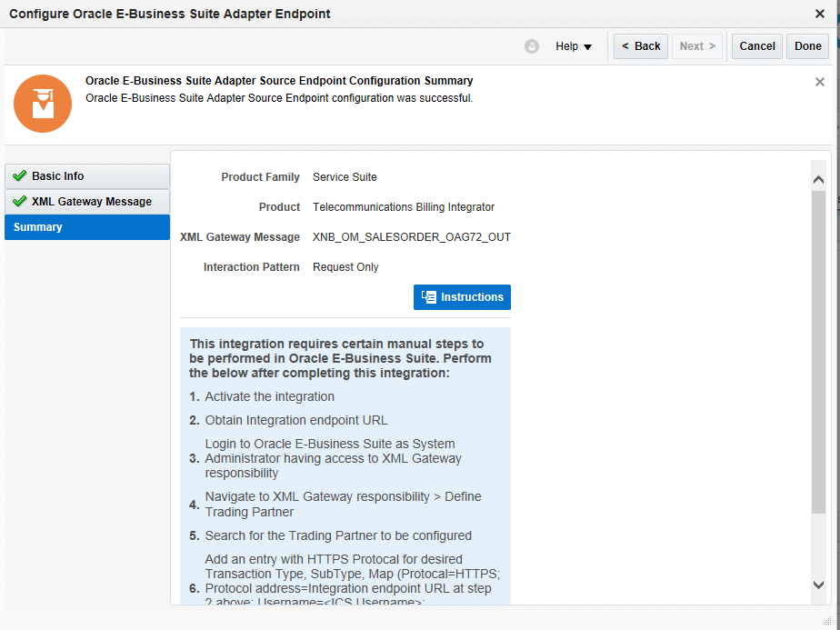The width and height of the screenshot is (840, 630).
Task: Cancel the adapter endpoint configuration
Action: 757,46
